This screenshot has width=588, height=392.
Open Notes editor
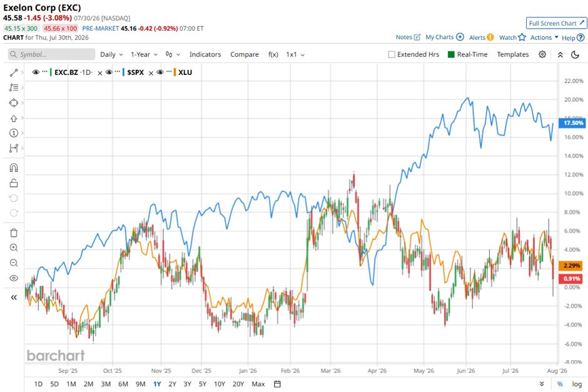[x=408, y=37]
